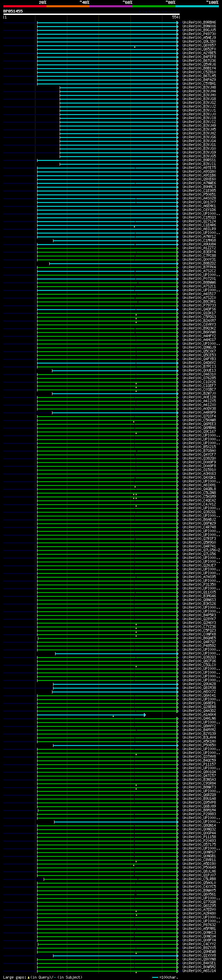
Task: Select label UniRef100_Q4DFS6
Action: [199, 309]
